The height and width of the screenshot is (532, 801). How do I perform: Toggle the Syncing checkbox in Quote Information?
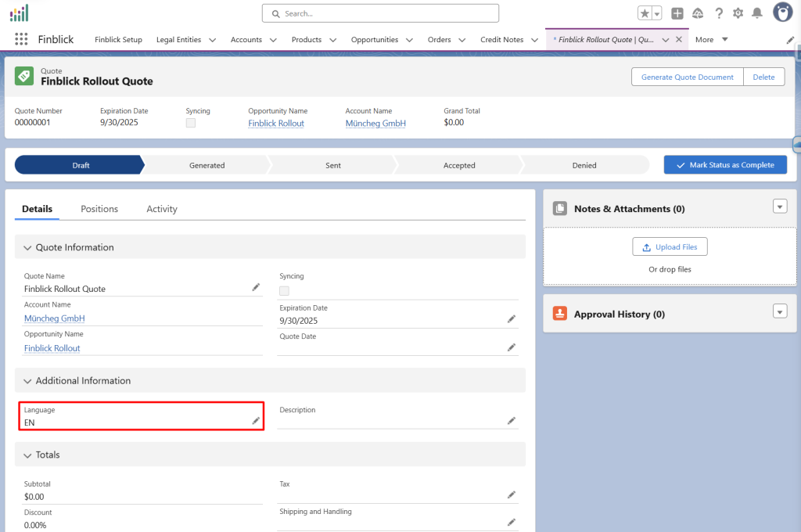284,291
